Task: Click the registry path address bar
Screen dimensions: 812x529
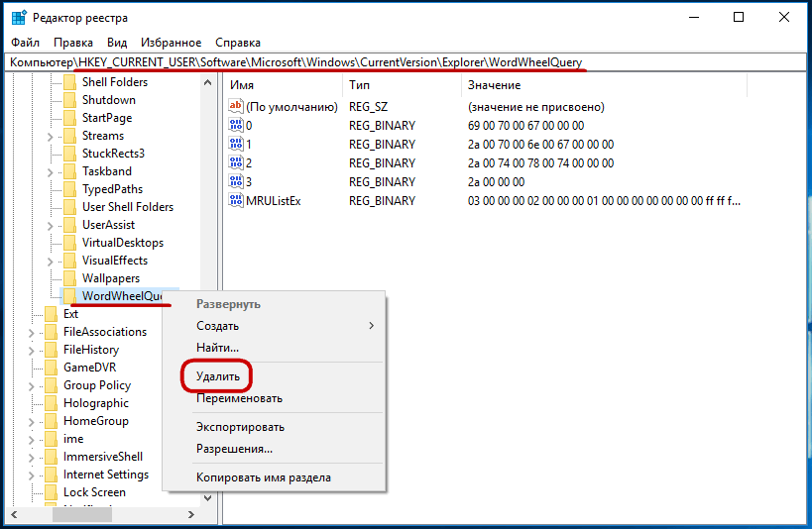Action: (x=406, y=62)
